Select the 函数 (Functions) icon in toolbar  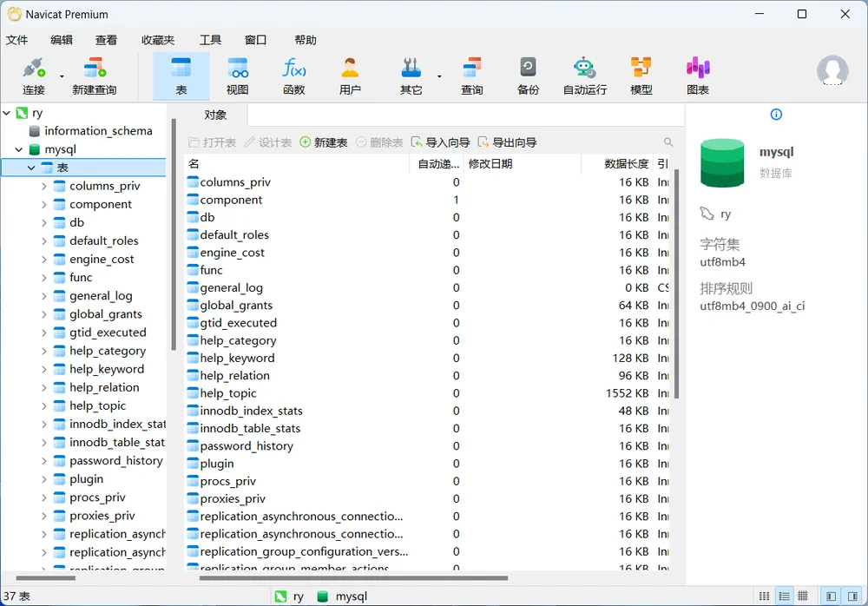294,74
